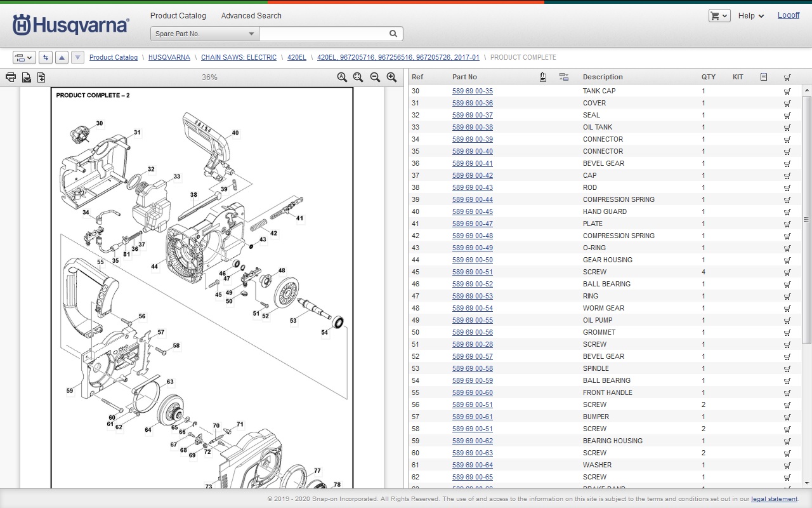Open the tree navigation dropdown button
Screen dimensions: 812x508
(24, 57)
